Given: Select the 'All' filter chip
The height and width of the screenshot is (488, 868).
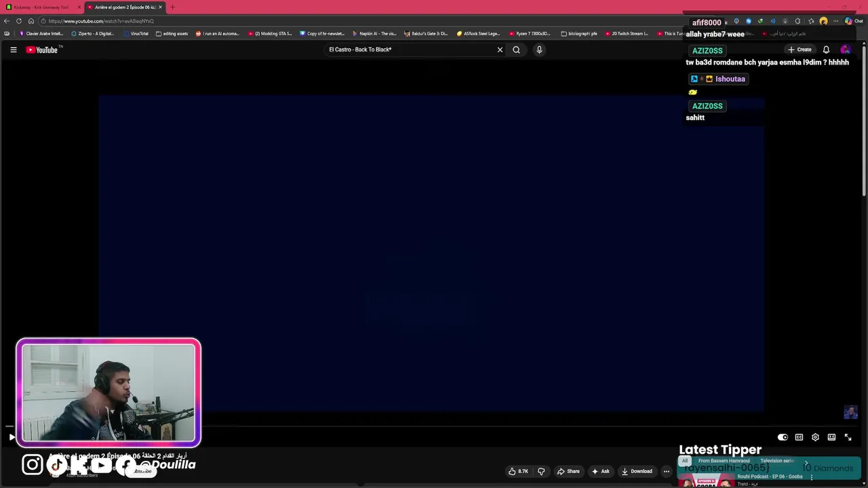Looking at the screenshot, I should tap(685, 461).
